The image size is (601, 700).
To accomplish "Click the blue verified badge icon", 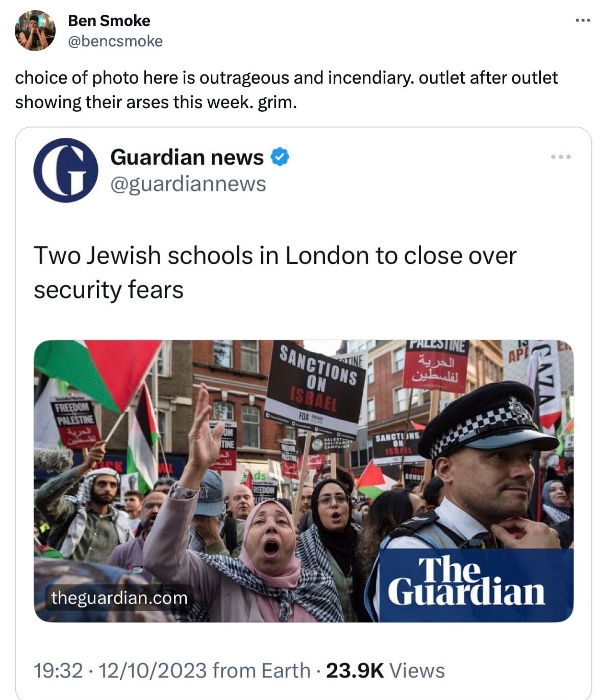I will click(x=280, y=157).
